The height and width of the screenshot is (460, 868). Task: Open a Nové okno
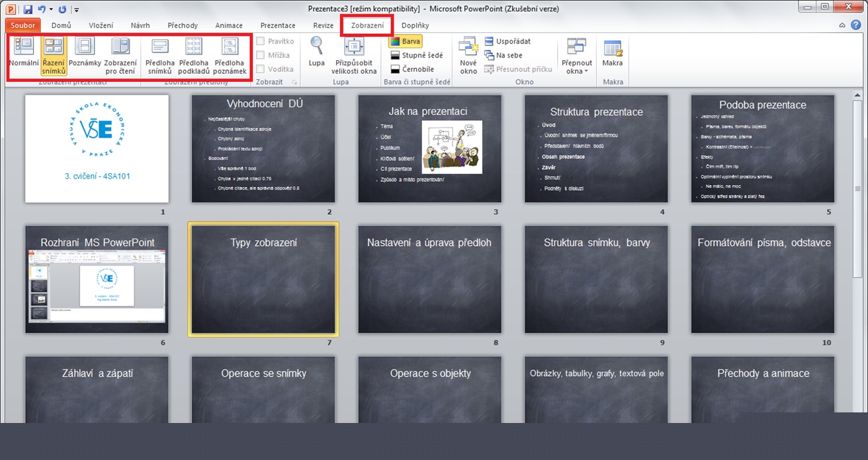tap(468, 55)
